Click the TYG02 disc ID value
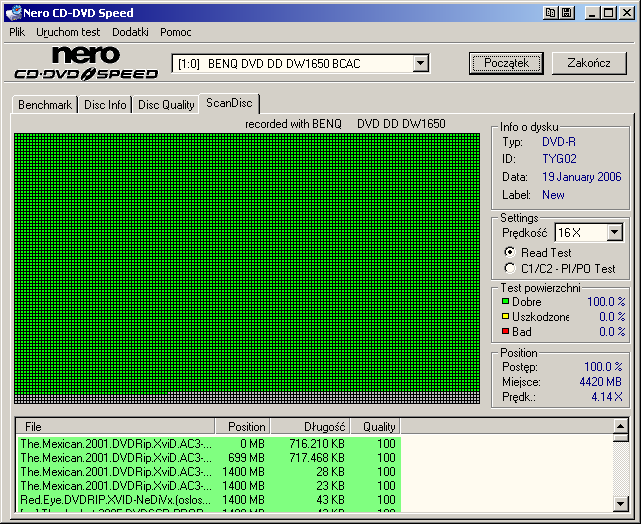The height and width of the screenshot is (524, 641). click(559, 159)
